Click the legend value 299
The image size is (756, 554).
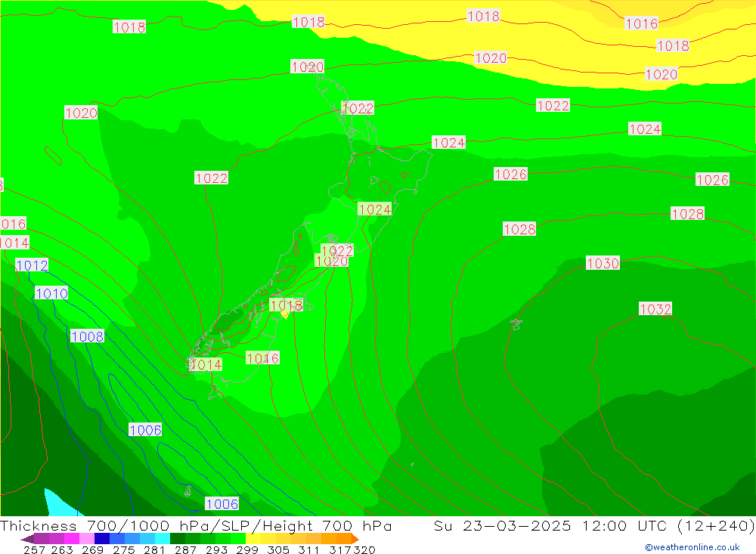[x=247, y=549]
